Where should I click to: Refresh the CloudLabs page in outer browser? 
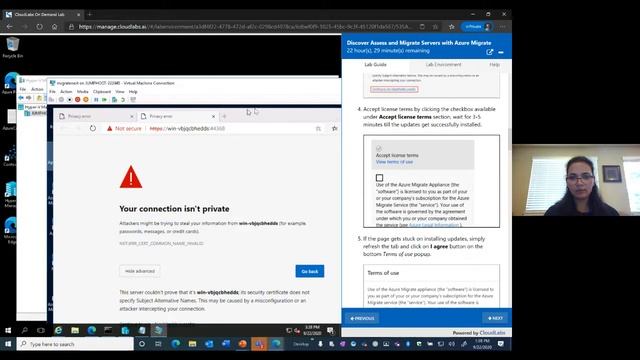[39, 27]
